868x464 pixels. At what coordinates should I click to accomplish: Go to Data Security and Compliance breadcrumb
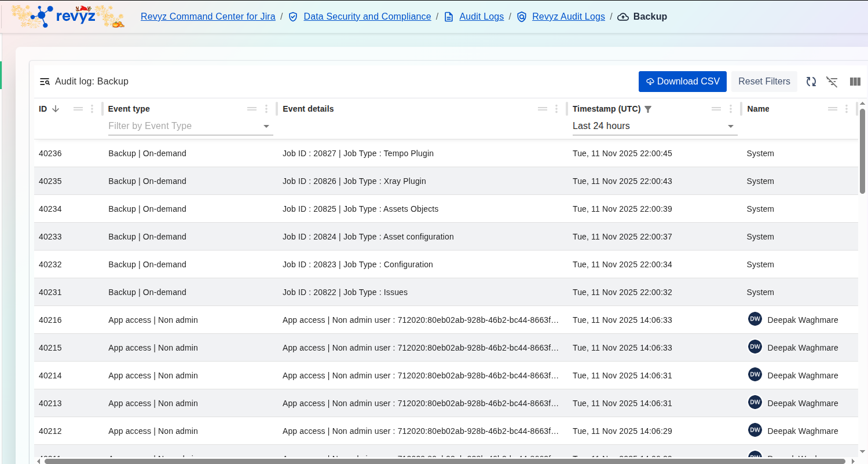pos(367,16)
